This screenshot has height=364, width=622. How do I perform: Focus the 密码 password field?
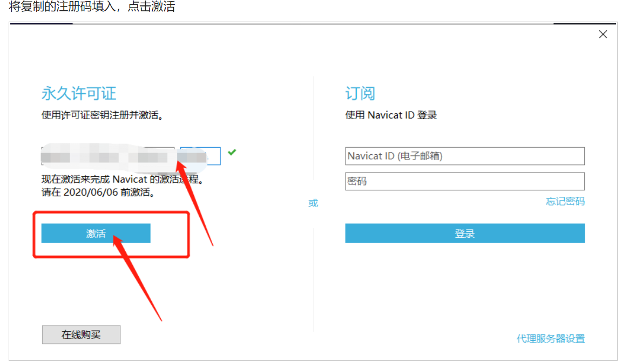pyautogui.click(x=464, y=181)
